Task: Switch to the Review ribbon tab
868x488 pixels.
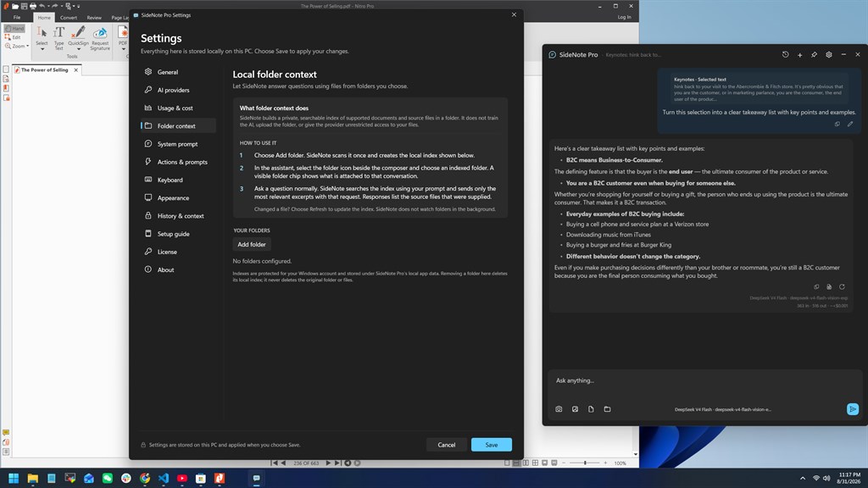Action: tap(94, 18)
